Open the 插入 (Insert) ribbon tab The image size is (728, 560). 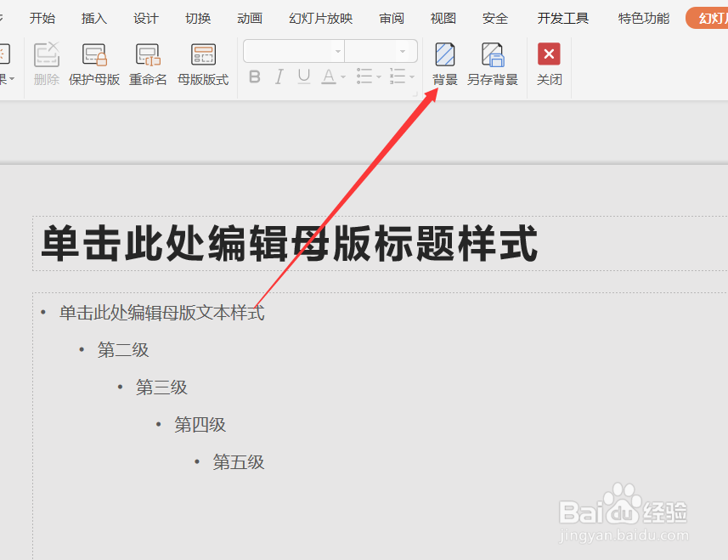pos(93,17)
